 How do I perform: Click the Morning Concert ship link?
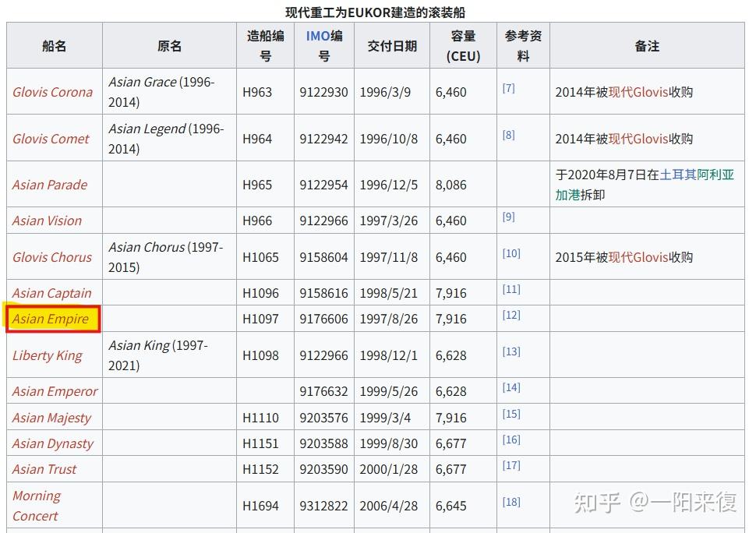tap(37, 506)
